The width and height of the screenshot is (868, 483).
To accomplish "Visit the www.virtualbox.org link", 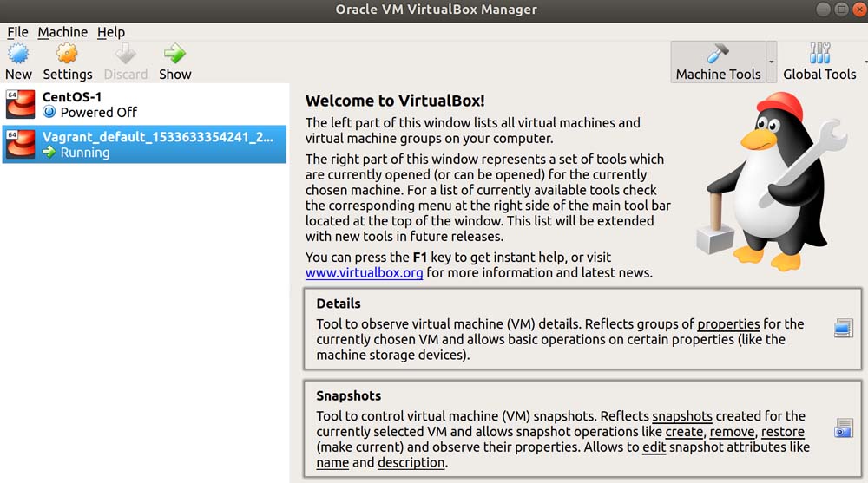I will (364, 273).
